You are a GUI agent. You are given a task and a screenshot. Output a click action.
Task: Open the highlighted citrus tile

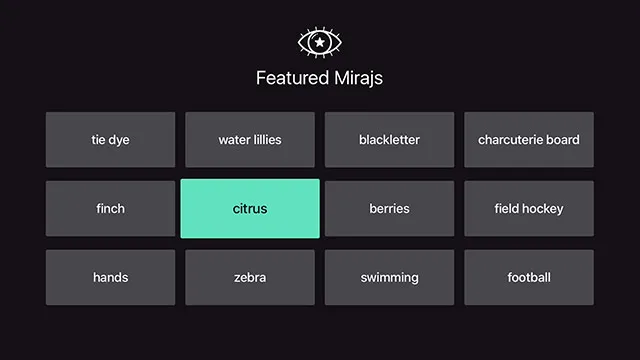[250, 209]
